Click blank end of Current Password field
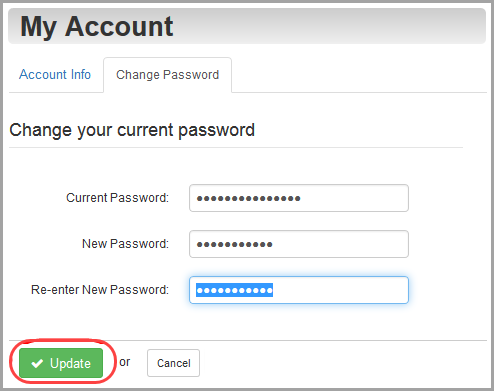The height and width of the screenshot is (391, 494). coord(353,198)
